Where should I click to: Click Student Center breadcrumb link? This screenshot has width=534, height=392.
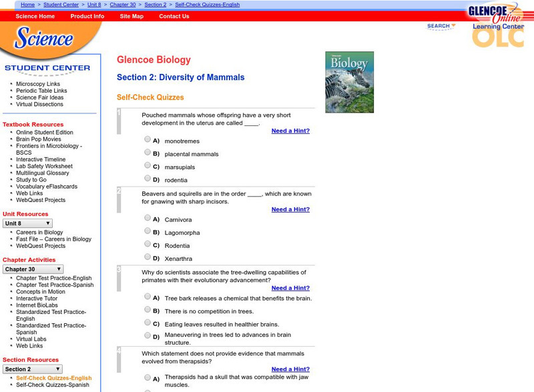61,5
